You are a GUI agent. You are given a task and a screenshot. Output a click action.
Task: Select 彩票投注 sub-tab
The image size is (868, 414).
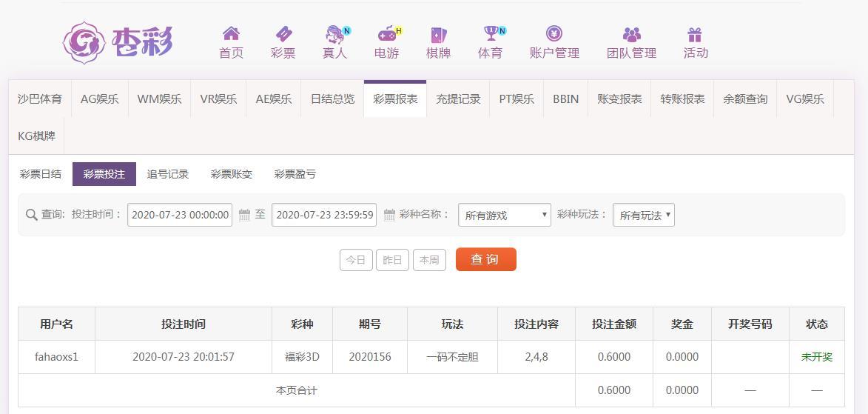click(104, 174)
